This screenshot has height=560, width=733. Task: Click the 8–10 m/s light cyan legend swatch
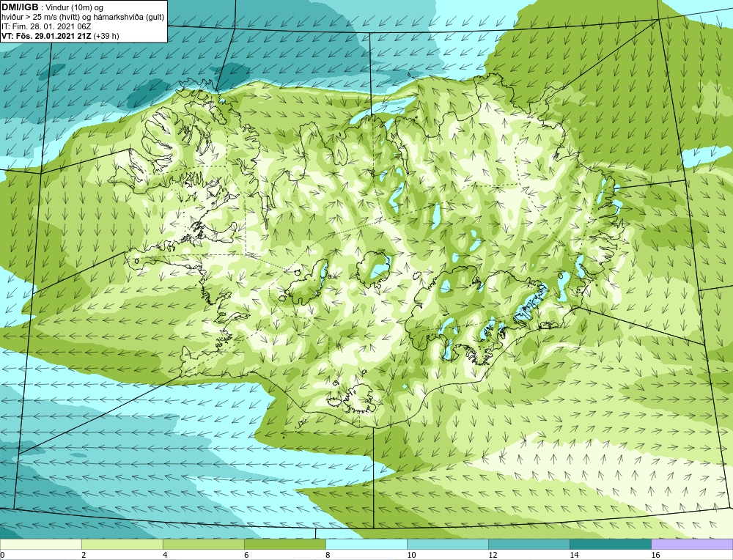[x=366, y=544]
